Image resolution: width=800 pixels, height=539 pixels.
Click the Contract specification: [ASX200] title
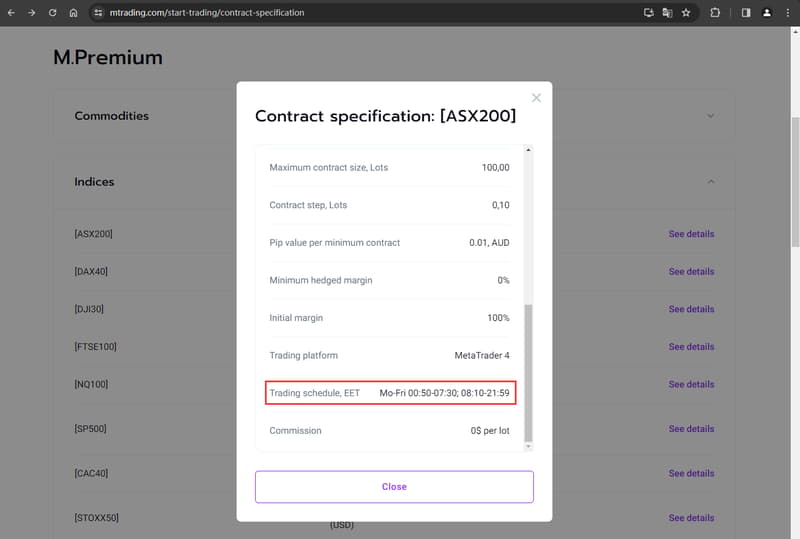386,116
